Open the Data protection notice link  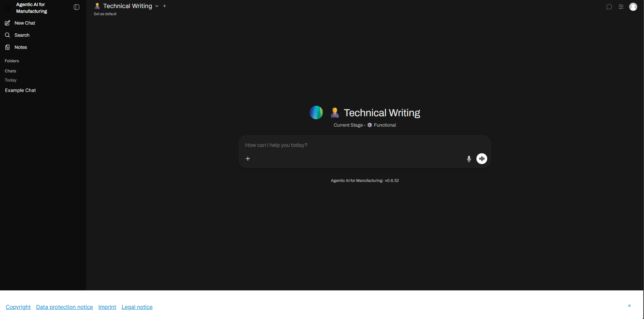[64, 307]
